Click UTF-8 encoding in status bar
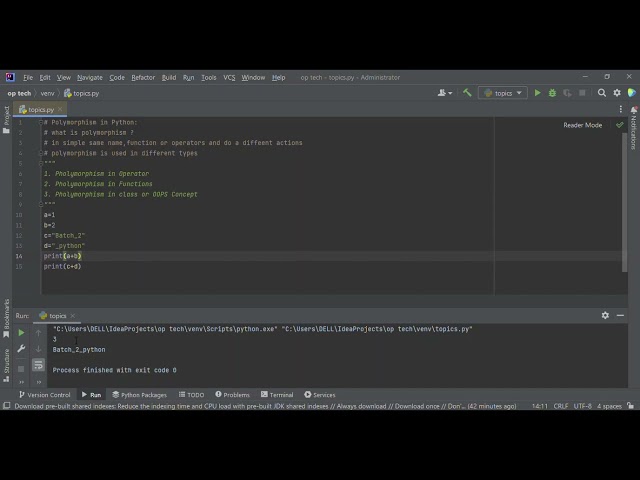 (582, 406)
